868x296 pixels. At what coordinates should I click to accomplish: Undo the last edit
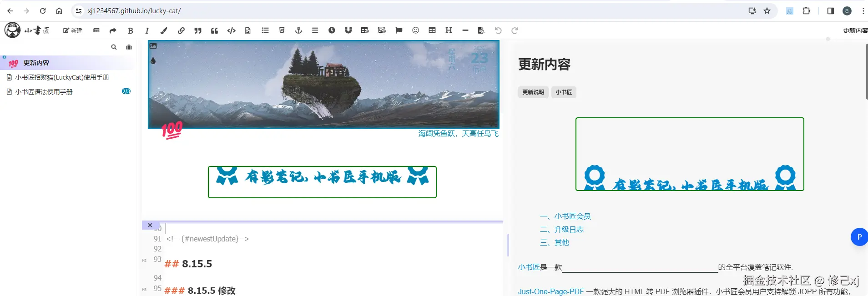(498, 30)
